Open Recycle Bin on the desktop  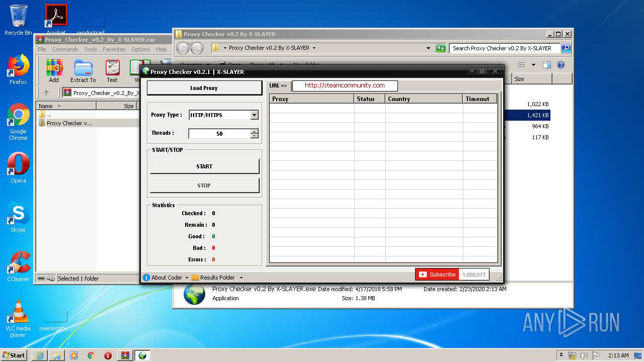click(18, 20)
